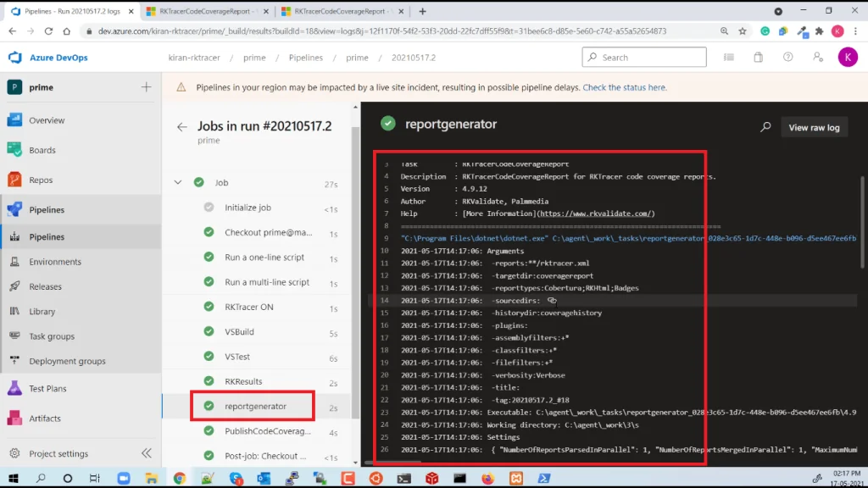Go to browser home page
Viewport: 868px width, 488px height.
pos(66,31)
